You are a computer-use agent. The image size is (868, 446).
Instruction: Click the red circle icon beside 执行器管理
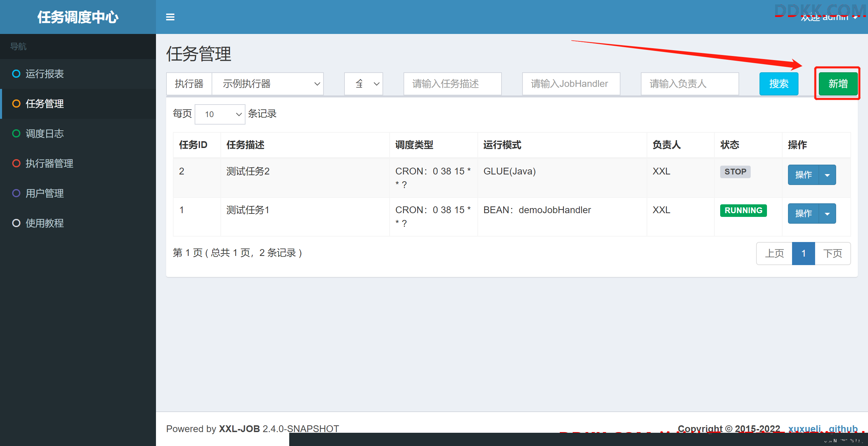pos(16,163)
